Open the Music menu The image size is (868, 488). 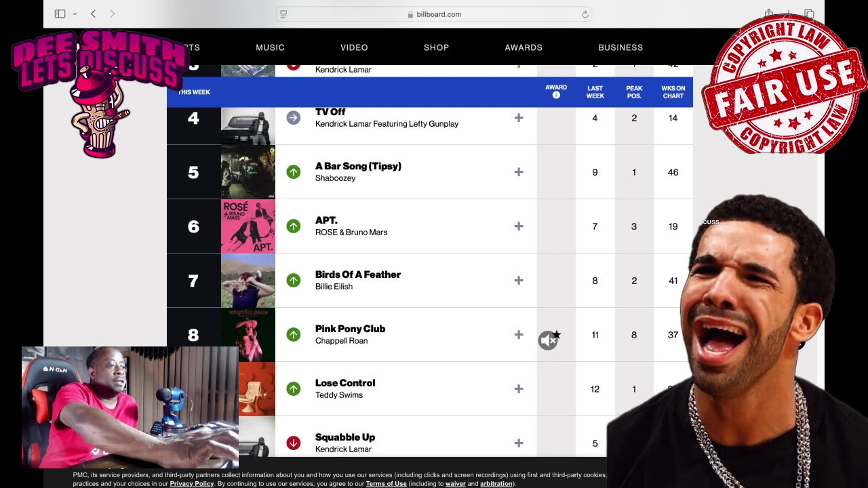270,47
